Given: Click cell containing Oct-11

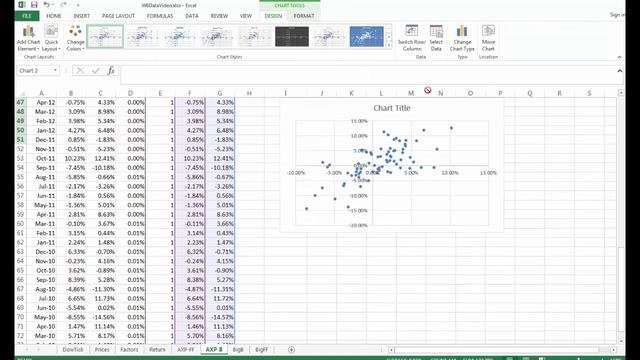Looking at the screenshot, I should pos(41,158).
